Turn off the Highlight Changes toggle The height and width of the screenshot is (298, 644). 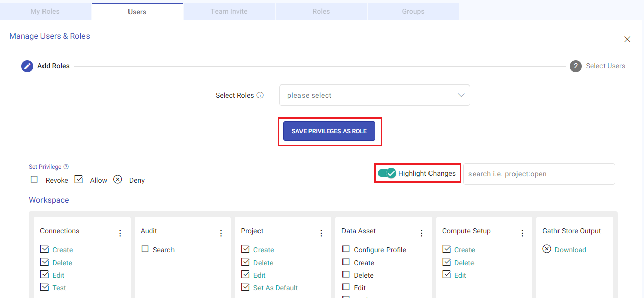(x=387, y=174)
